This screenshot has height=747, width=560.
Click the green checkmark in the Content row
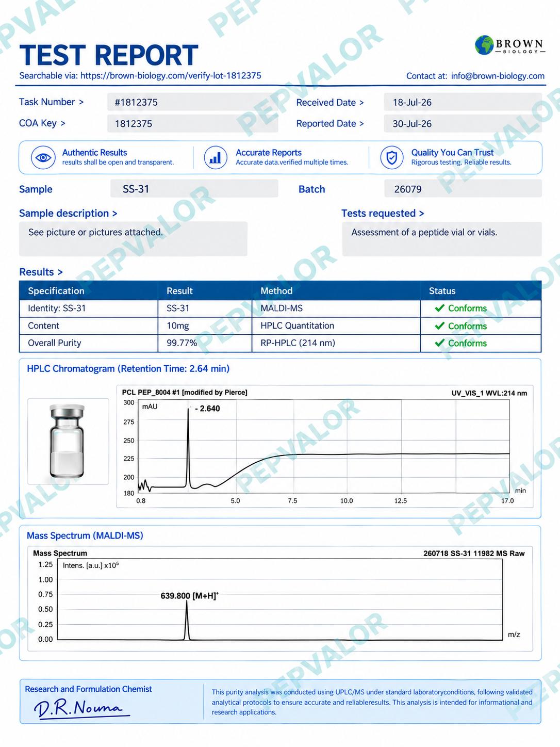(x=440, y=326)
